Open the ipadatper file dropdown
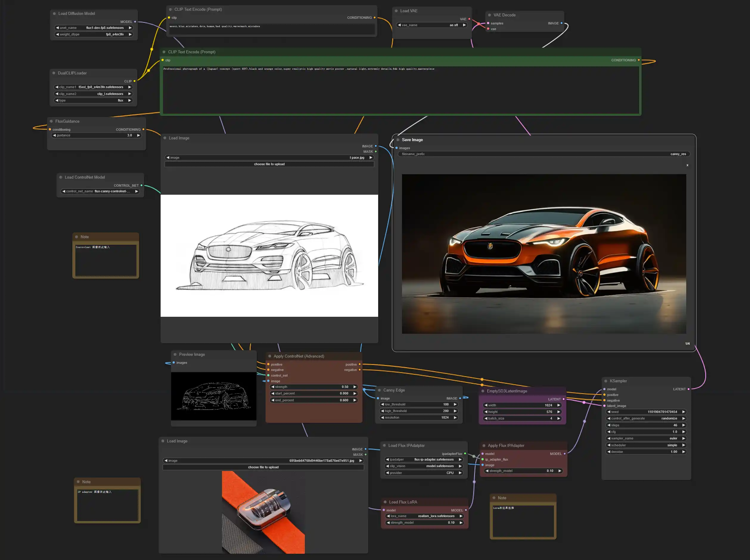This screenshot has height=560, width=750. coord(424,459)
